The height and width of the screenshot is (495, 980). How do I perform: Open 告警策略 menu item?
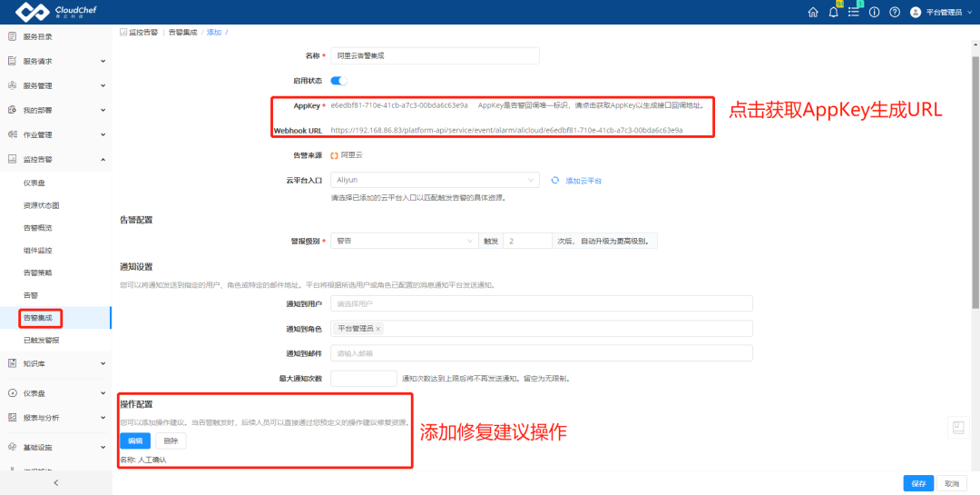37,272
